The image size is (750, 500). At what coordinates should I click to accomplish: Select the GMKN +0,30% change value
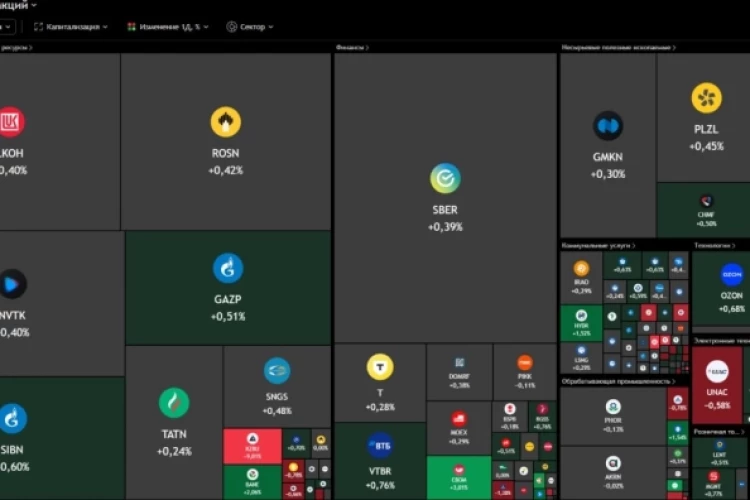click(608, 174)
